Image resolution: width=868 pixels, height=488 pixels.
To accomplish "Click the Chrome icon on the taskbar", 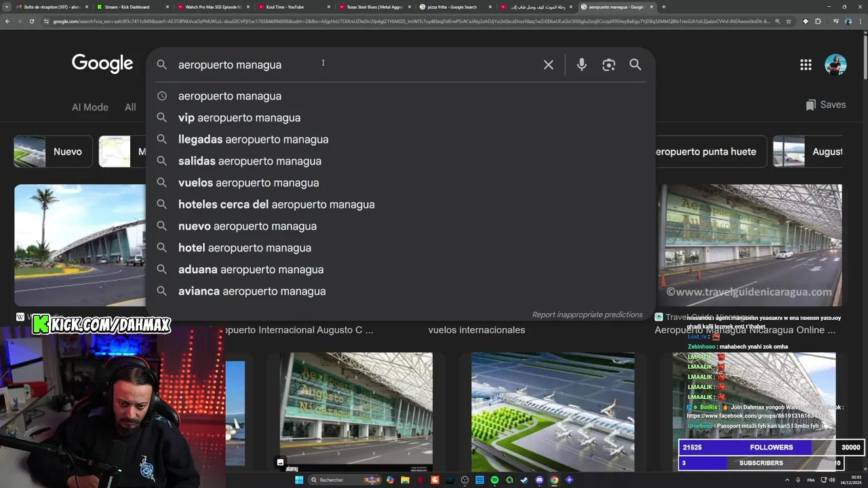I will (554, 480).
